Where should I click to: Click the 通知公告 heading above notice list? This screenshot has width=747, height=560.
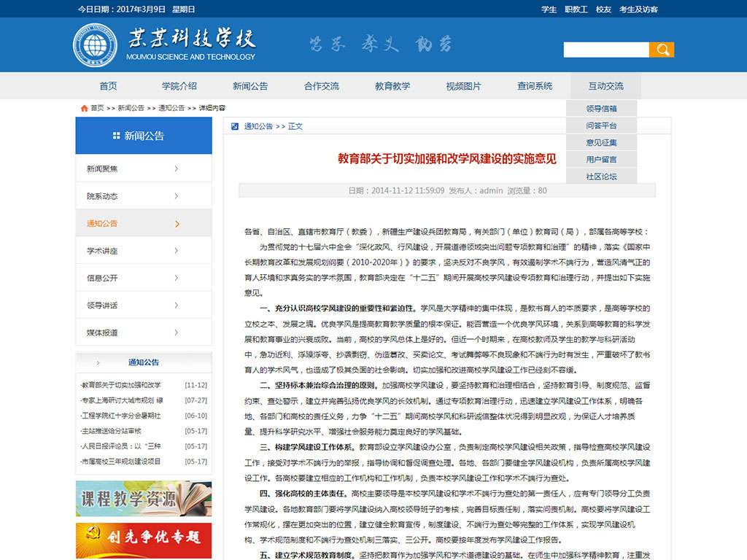[144, 362]
